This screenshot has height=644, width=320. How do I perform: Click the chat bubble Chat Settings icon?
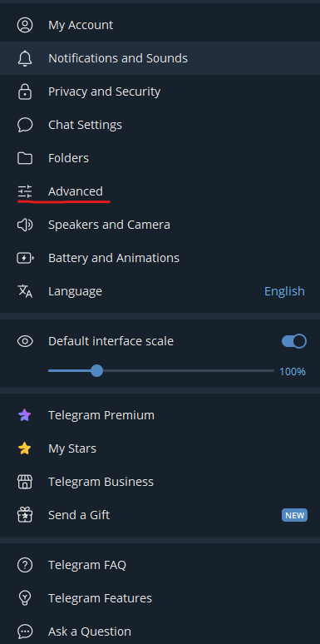(x=25, y=125)
